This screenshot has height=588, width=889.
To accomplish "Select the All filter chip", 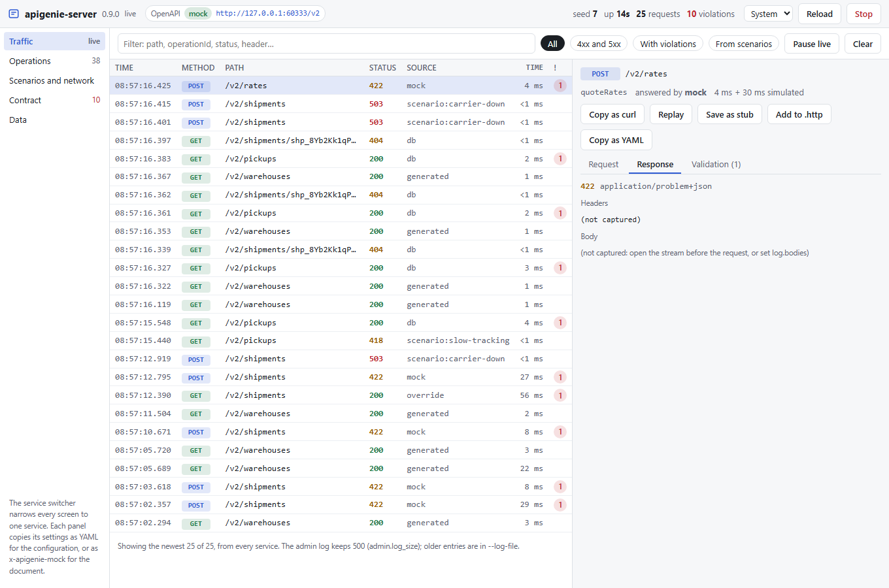I will [552, 44].
